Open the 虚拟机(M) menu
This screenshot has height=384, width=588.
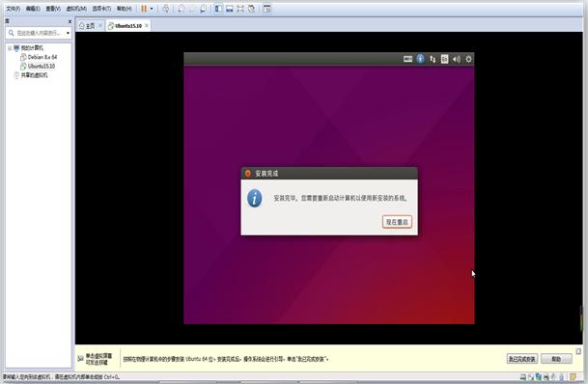point(76,9)
